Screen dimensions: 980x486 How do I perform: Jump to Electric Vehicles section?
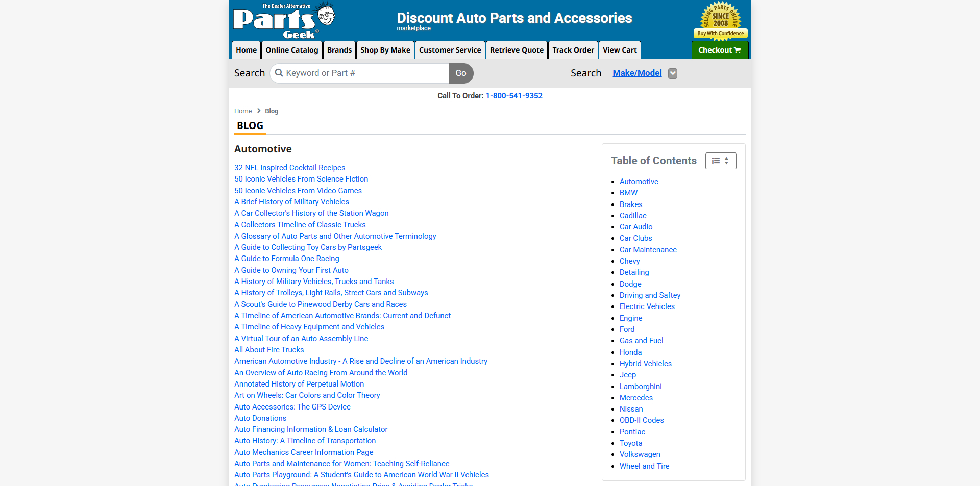coord(647,306)
